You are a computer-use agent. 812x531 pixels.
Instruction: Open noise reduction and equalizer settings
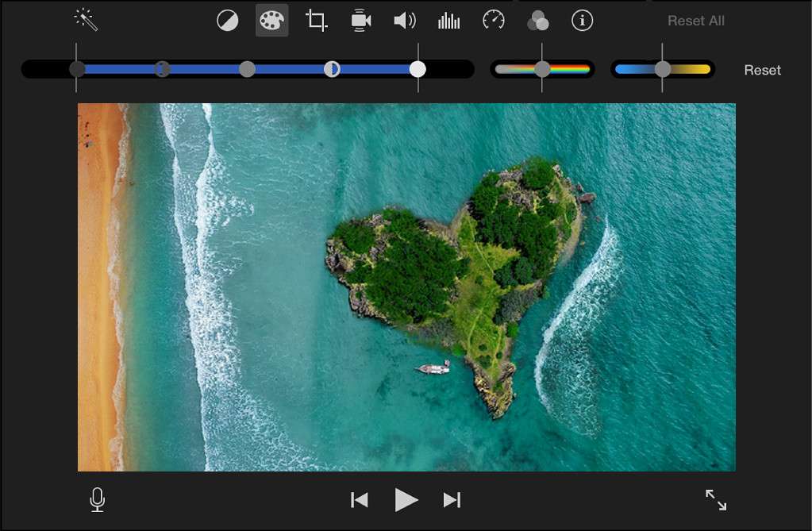click(x=448, y=20)
